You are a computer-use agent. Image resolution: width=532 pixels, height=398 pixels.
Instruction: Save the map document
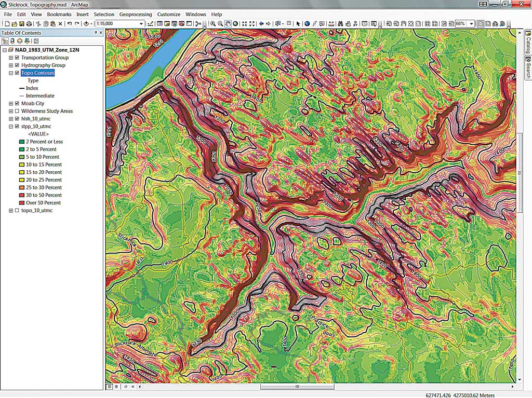pos(21,23)
